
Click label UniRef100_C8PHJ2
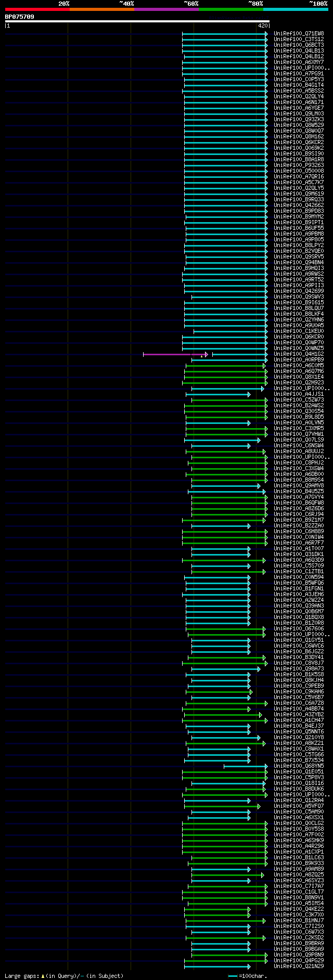click(x=299, y=463)
